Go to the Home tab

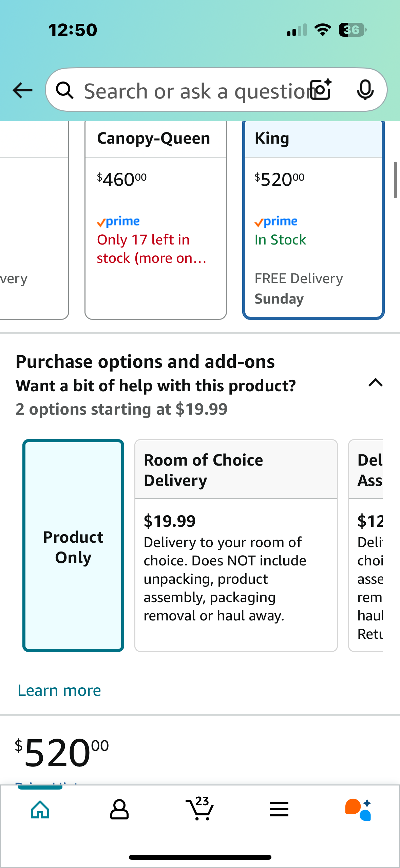[40, 810]
